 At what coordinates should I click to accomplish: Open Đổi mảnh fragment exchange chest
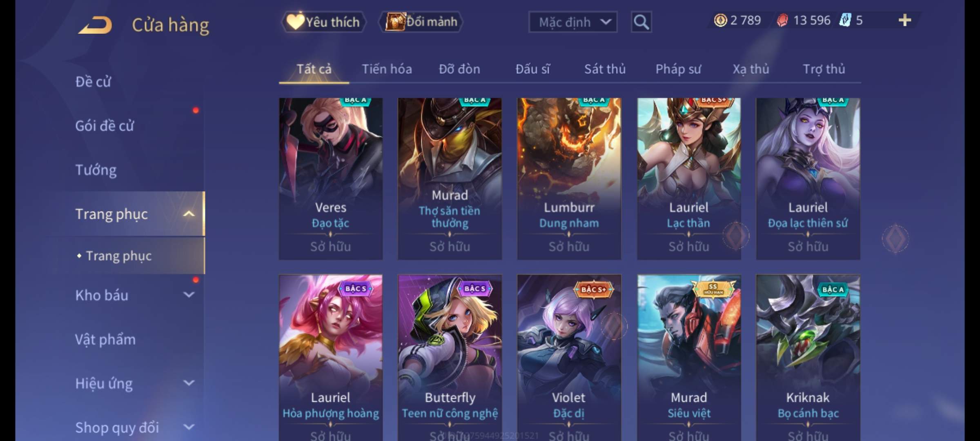click(421, 22)
